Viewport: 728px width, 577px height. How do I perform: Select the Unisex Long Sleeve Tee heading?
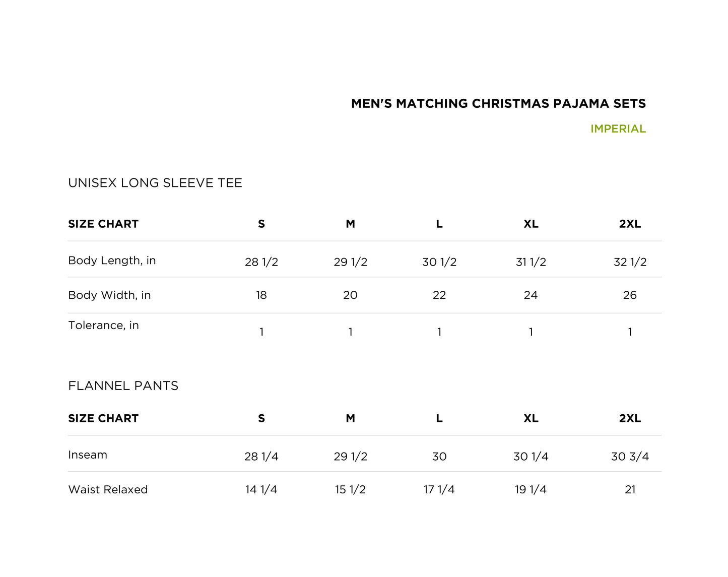point(155,183)
